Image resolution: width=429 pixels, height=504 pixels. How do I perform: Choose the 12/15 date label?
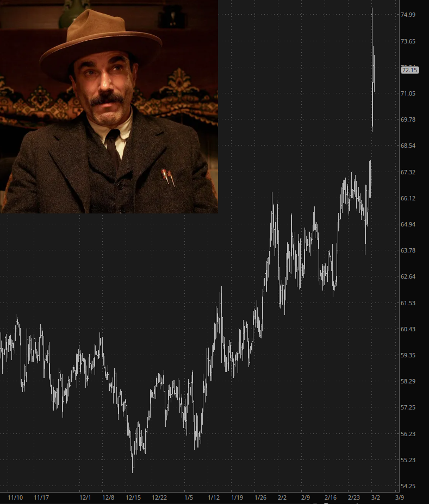(x=133, y=497)
